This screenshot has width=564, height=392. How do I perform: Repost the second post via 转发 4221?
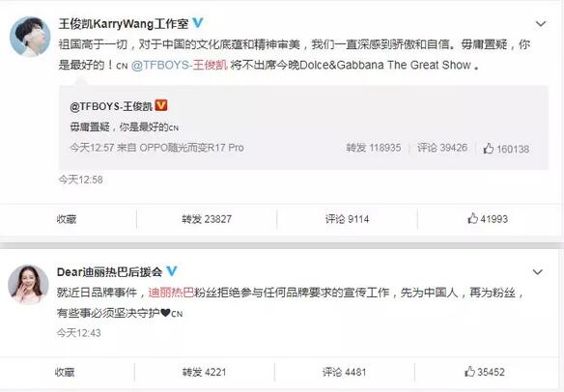coord(204,372)
